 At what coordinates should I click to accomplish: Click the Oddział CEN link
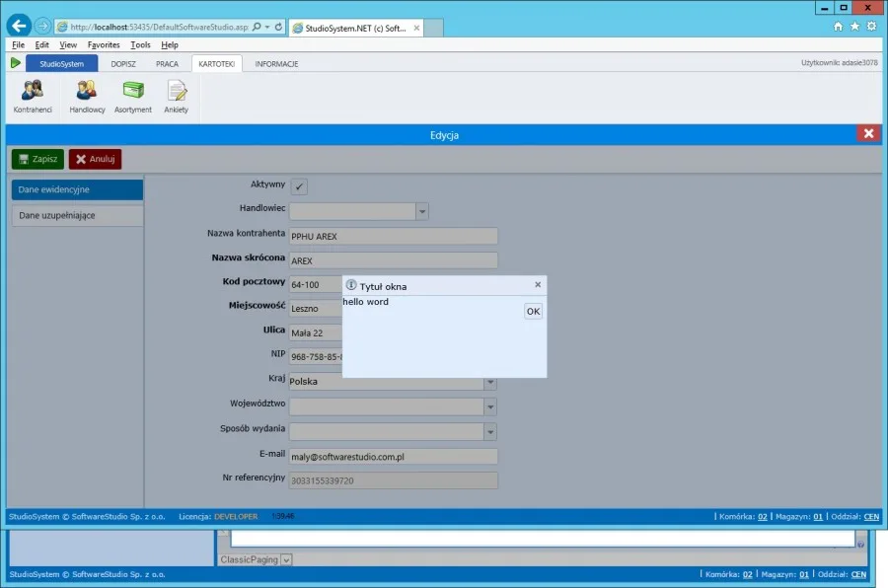(871, 517)
